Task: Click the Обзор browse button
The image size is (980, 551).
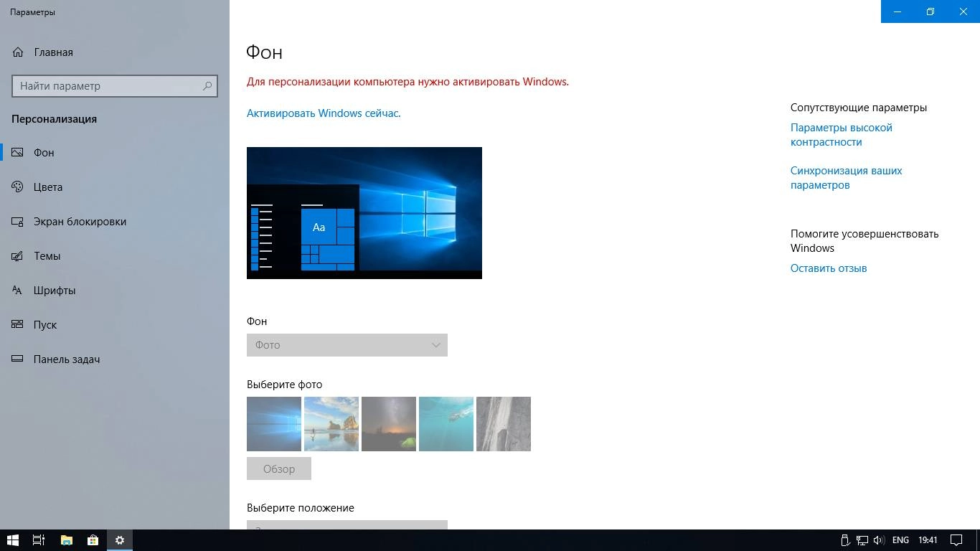Action: tap(279, 468)
